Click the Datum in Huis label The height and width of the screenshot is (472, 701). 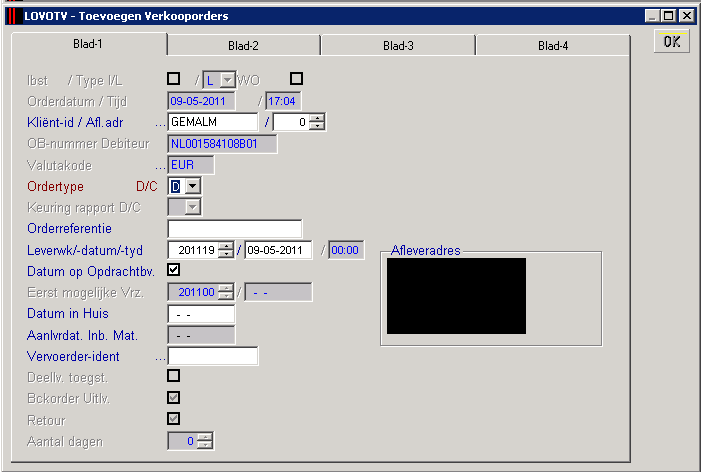point(68,313)
